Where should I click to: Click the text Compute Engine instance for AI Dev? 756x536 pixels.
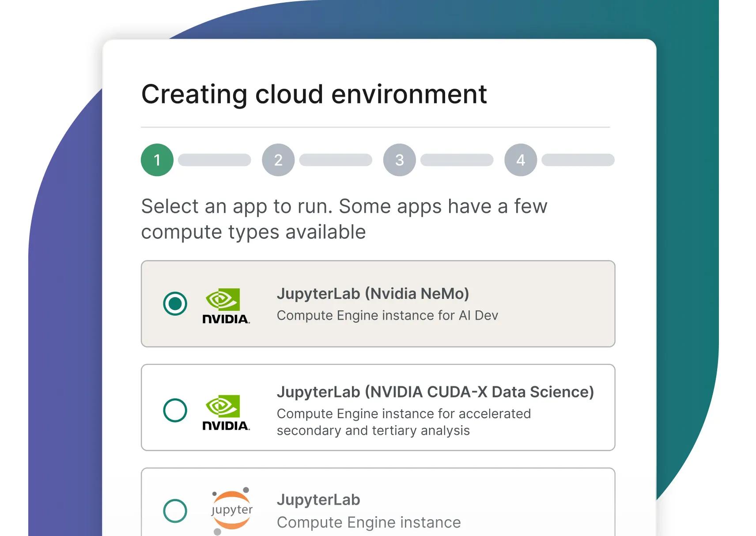[x=387, y=315]
